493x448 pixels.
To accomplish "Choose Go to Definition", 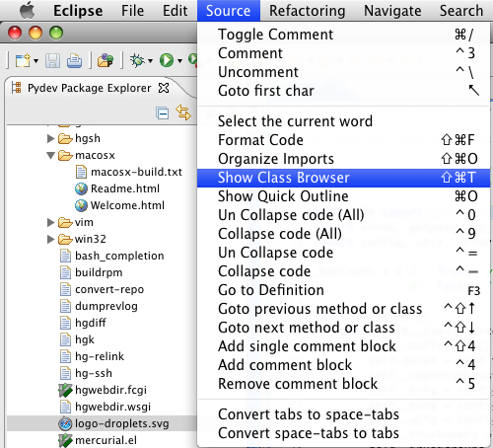I will pyautogui.click(x=343, y=290).
